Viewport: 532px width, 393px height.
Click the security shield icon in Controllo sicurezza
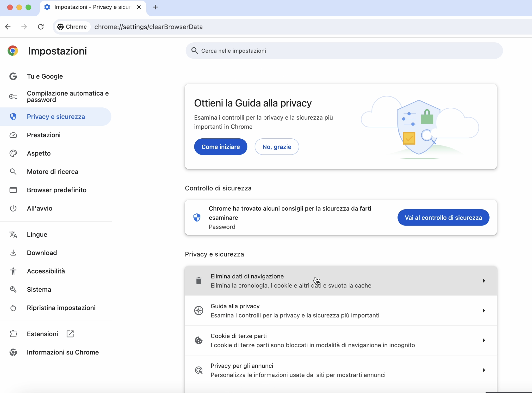[x=197, y=217]
